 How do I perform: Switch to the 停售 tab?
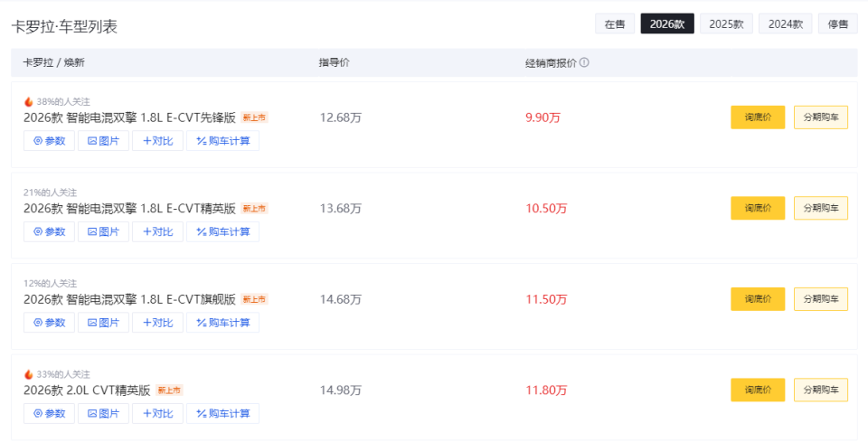(838, 24)
